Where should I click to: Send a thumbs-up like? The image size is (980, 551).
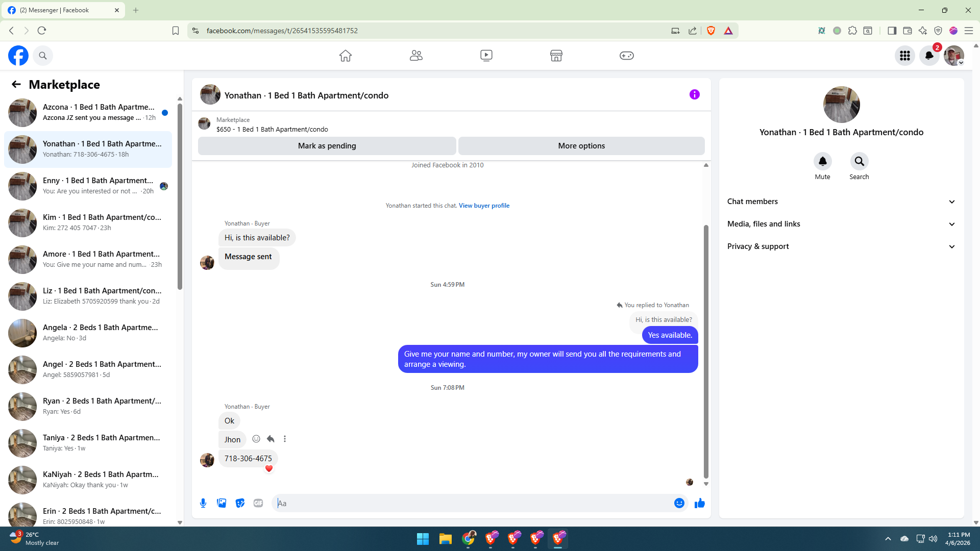click(700, 503)
